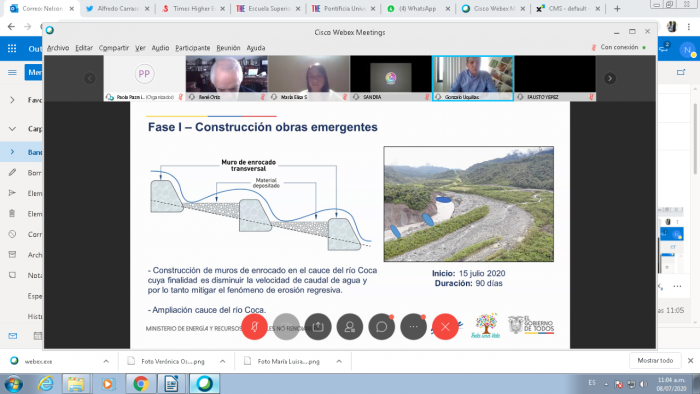The width and height of the screenshot is (700, 394).
Task: Open Audio menu in Webex
Action: point(160,48)
